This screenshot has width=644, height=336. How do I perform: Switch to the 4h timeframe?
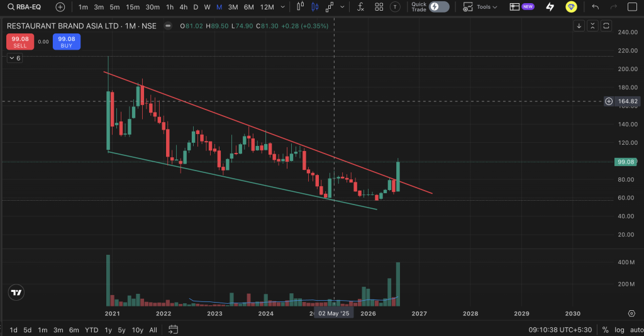pyautogui.click(x=183, y=7)
